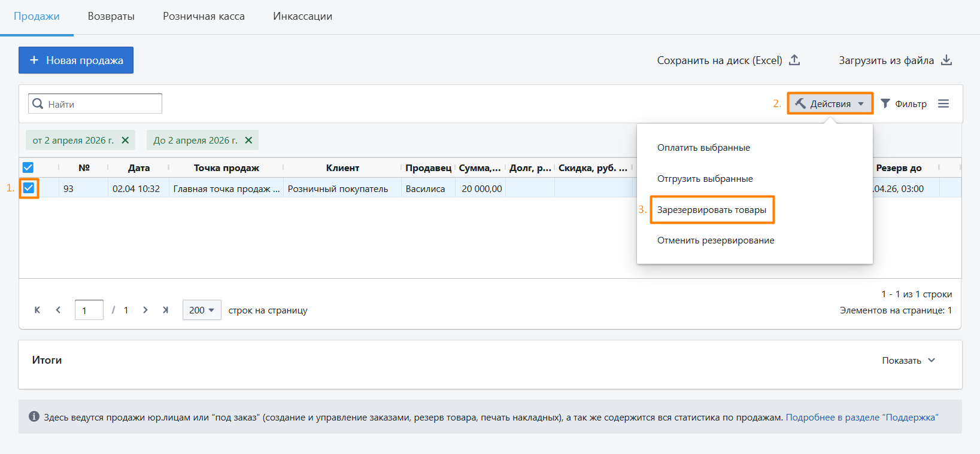Go to the previous page arrow
This screenshot has width=980, height=454.
[x=58, y=310]
